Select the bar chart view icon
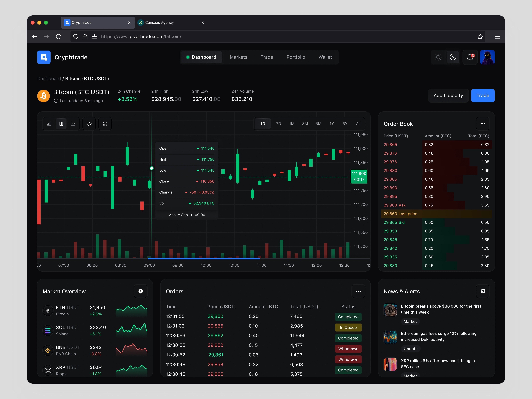Viewport: 532px width, 399px height. pos(49,124)
